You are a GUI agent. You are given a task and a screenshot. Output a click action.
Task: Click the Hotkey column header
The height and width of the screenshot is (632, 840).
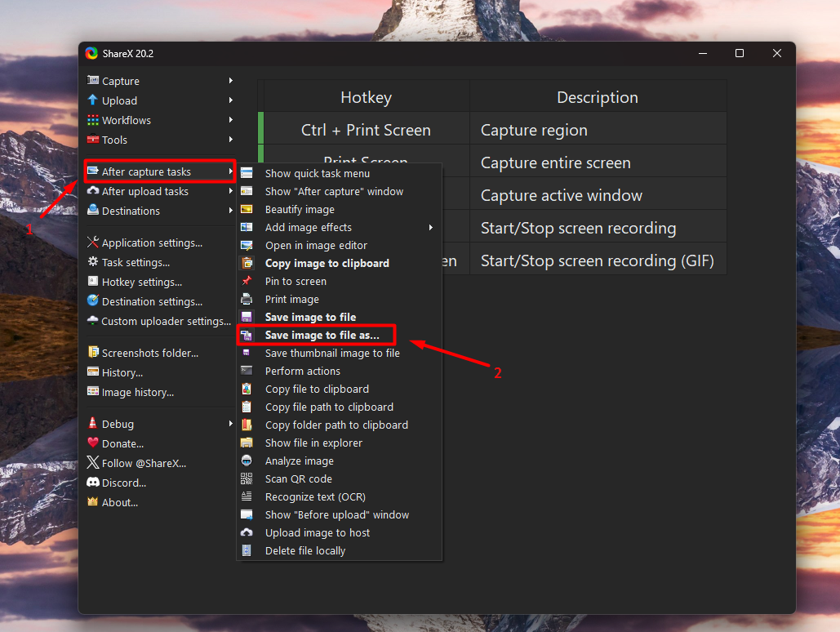367,97
